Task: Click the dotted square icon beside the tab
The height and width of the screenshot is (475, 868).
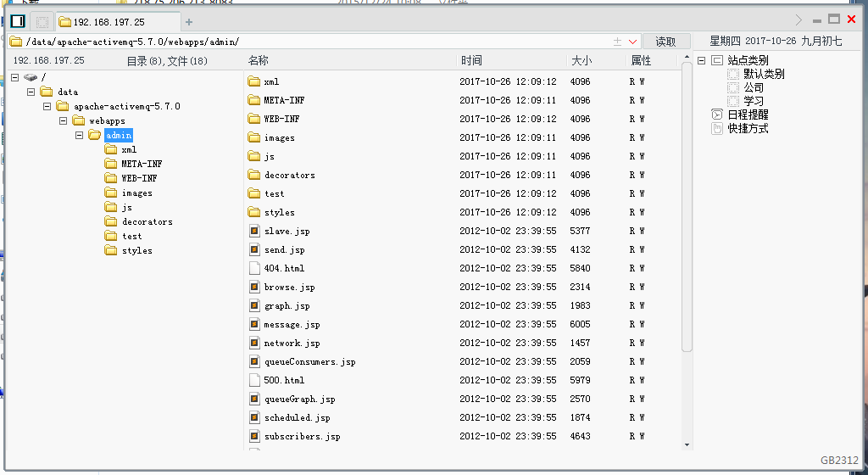Action: (42, 21)
